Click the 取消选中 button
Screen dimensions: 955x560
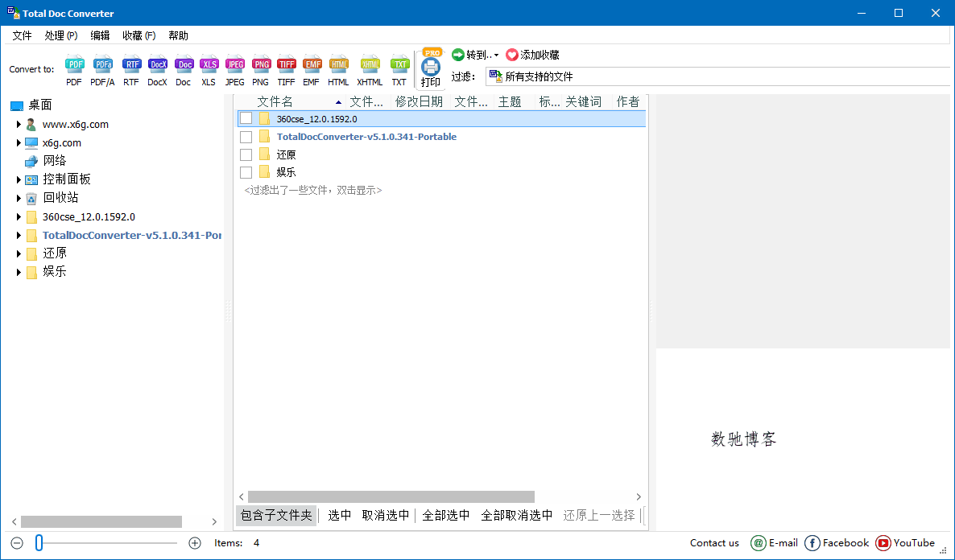386,516
